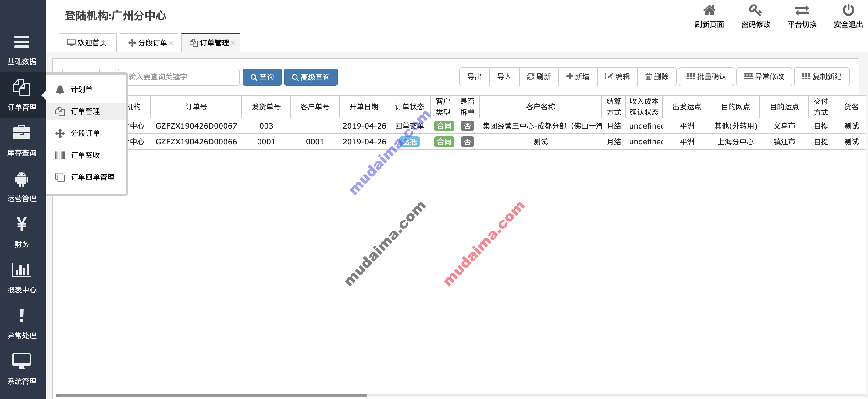Click the 复制新建 button
This screenshot has width=868, height=399.
tap(821, 77)
